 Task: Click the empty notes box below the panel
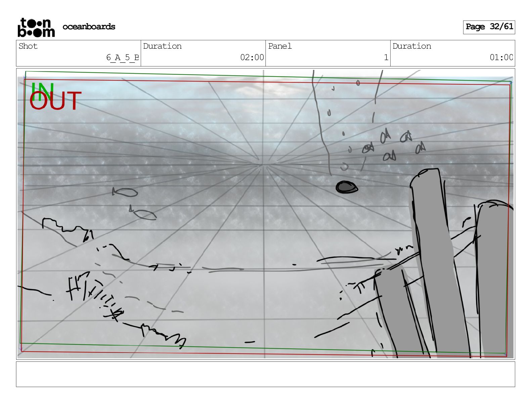(265, 374)
